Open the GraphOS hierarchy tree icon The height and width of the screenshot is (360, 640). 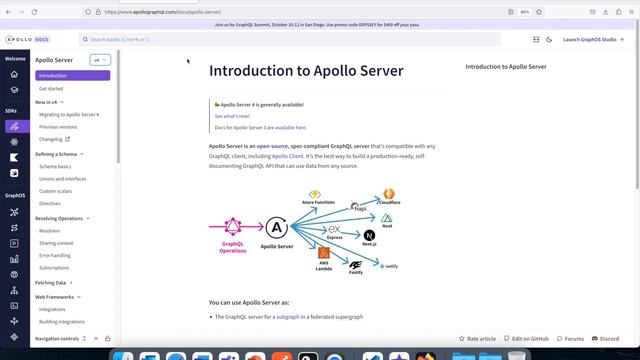pos(14,290)
